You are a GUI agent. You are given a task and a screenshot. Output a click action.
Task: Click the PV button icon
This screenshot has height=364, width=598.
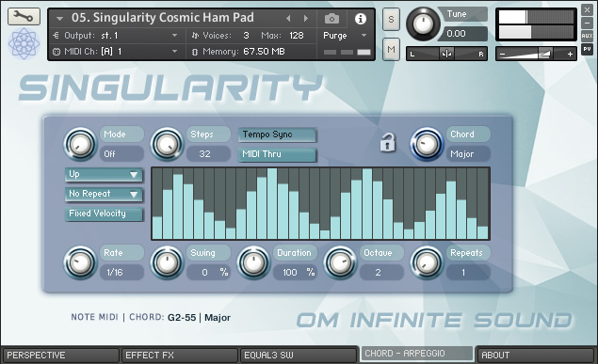click(587, 49)
